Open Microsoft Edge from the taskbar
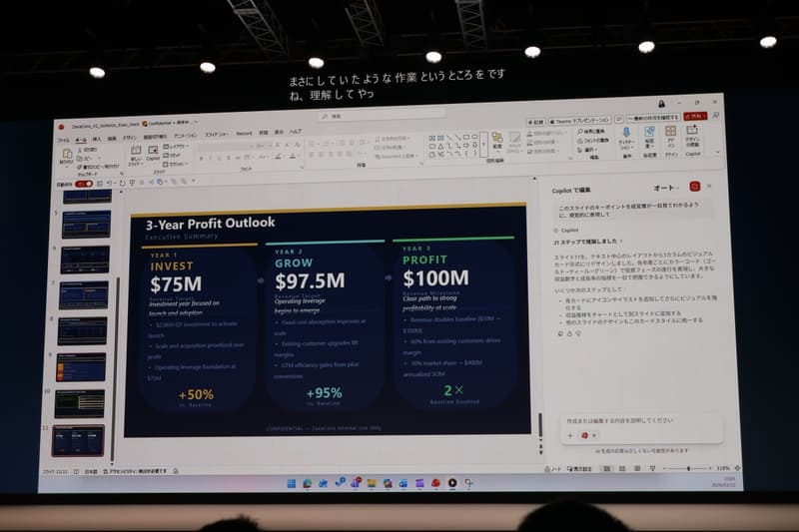This screenshot has width=799, height=532. click(308, 483)
